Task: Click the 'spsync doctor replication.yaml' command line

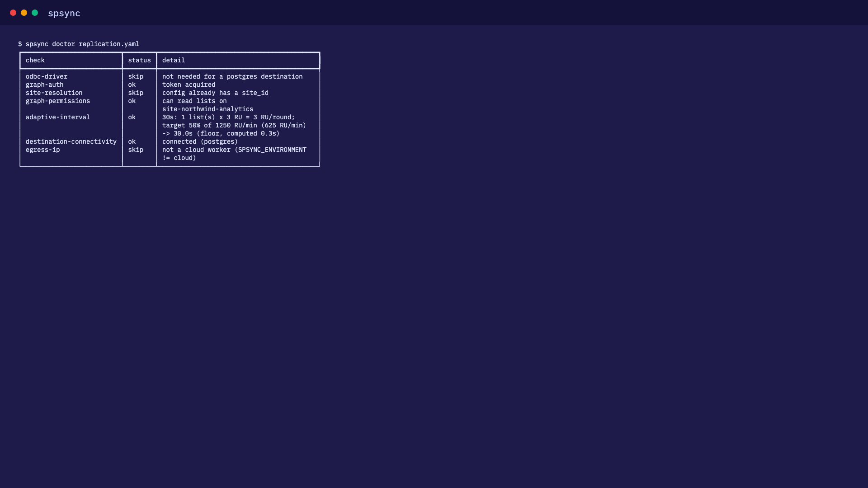Action: tap(79, 44)
